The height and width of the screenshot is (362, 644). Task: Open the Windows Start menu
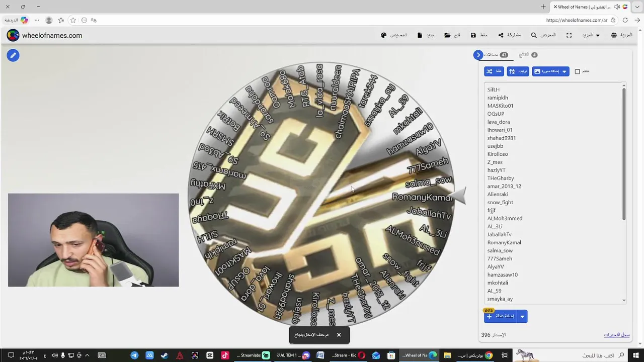(x=635, y=355)
